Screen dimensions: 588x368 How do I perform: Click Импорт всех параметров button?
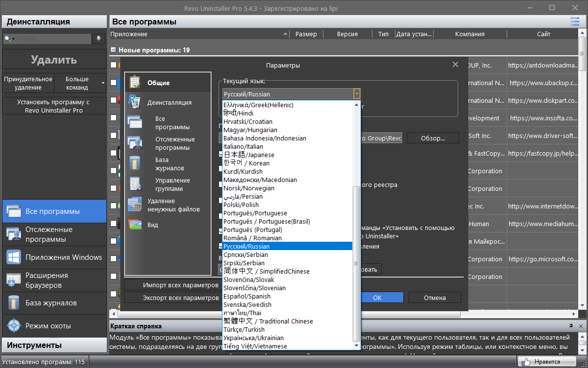(171, 285)
